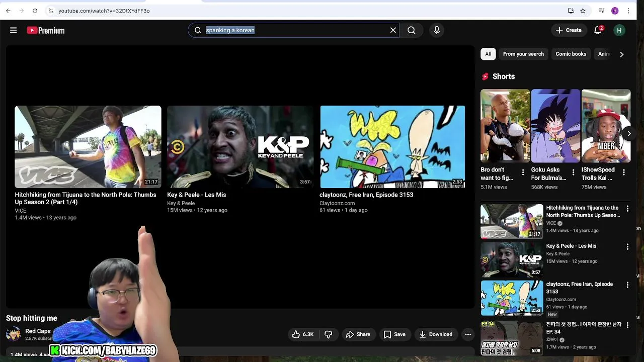Screen dimensions: 644x362
Task: Select the 'Comic books' chip
Action: pyautogui.click(x=571, y=54)
